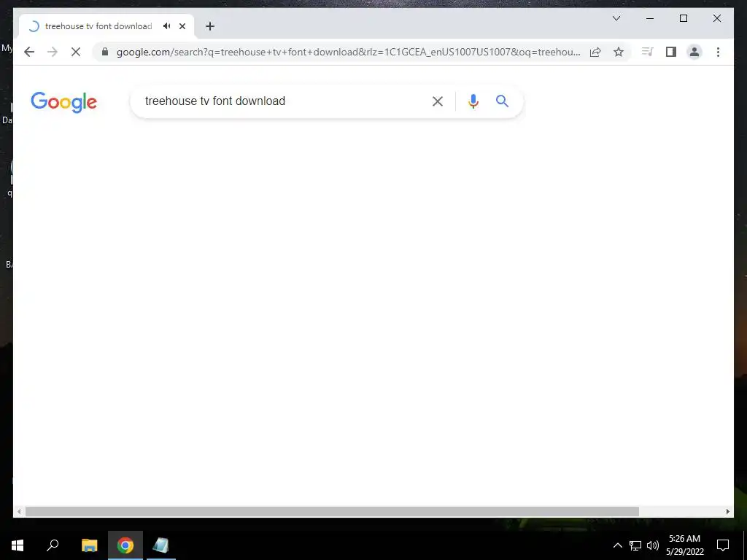Toggle the side panel icon
Screen dimensions: 747x560
(671, 52)
